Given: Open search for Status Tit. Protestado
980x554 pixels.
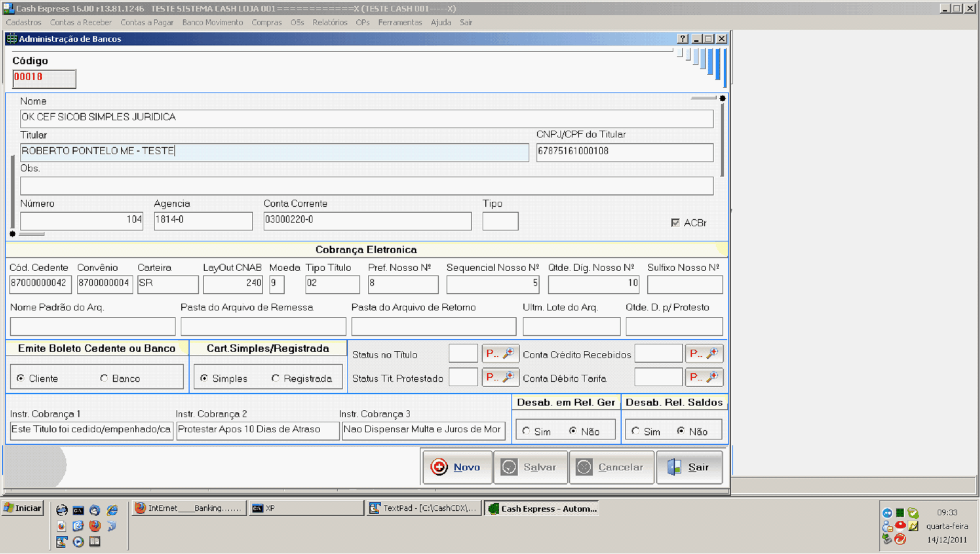Looking at the screenshot, I should click(500, 377).
